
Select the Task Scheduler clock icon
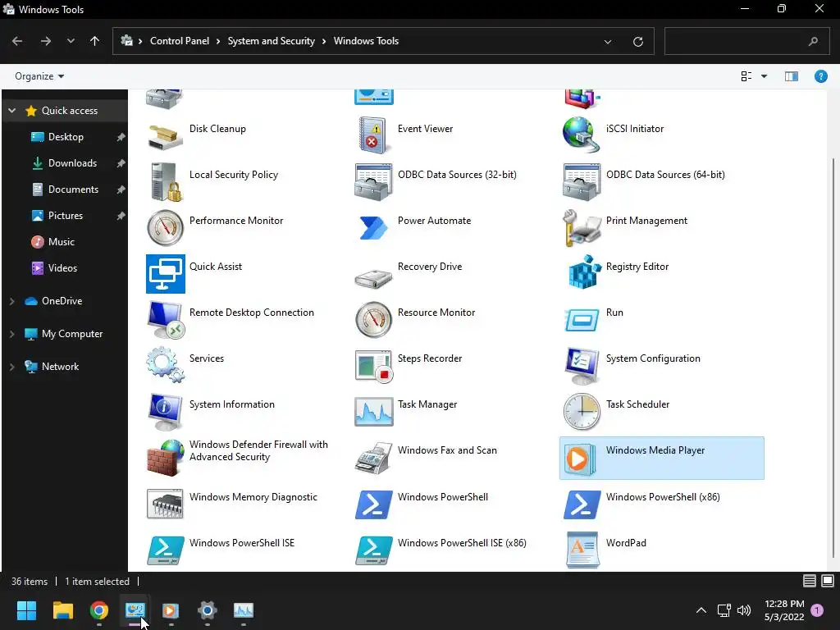click(x=582, y=412)
